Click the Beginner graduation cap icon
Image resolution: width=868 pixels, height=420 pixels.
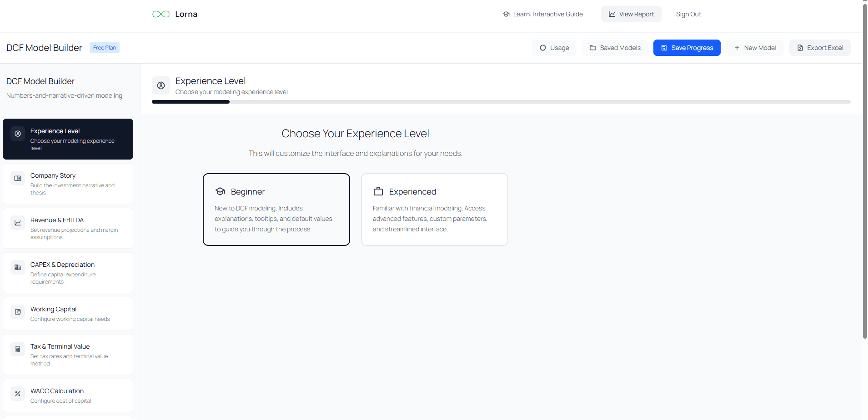(x=221, y=191)
